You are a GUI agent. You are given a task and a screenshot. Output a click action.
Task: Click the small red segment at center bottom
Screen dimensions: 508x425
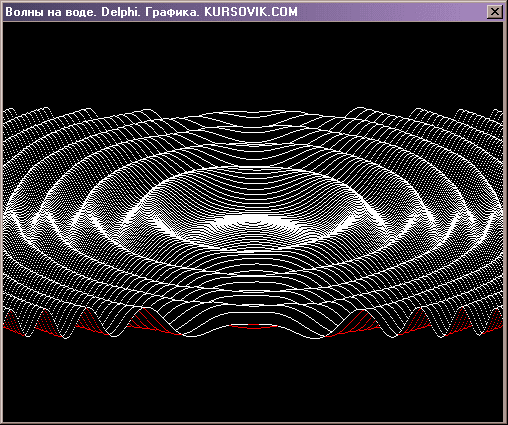254,326
